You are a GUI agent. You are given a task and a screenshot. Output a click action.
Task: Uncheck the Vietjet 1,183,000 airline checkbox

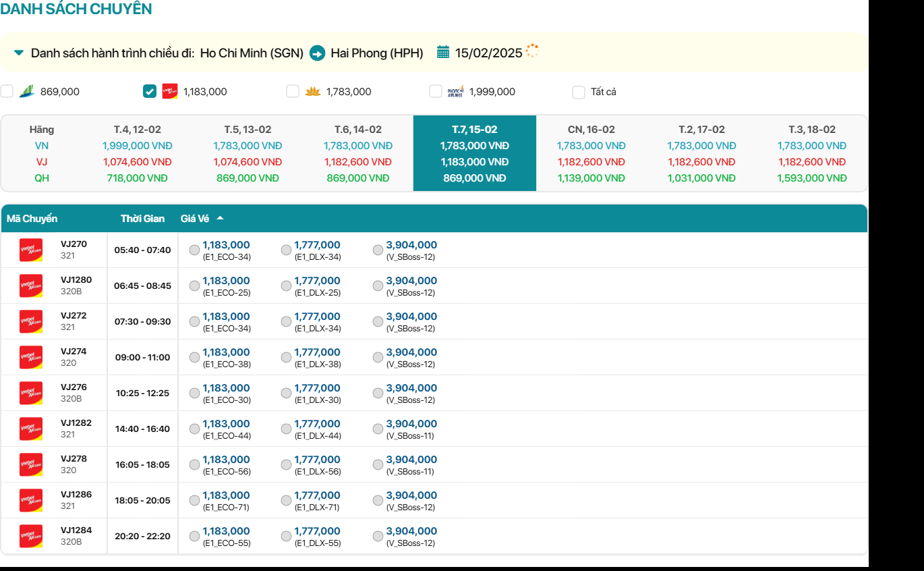coord(150,92)
